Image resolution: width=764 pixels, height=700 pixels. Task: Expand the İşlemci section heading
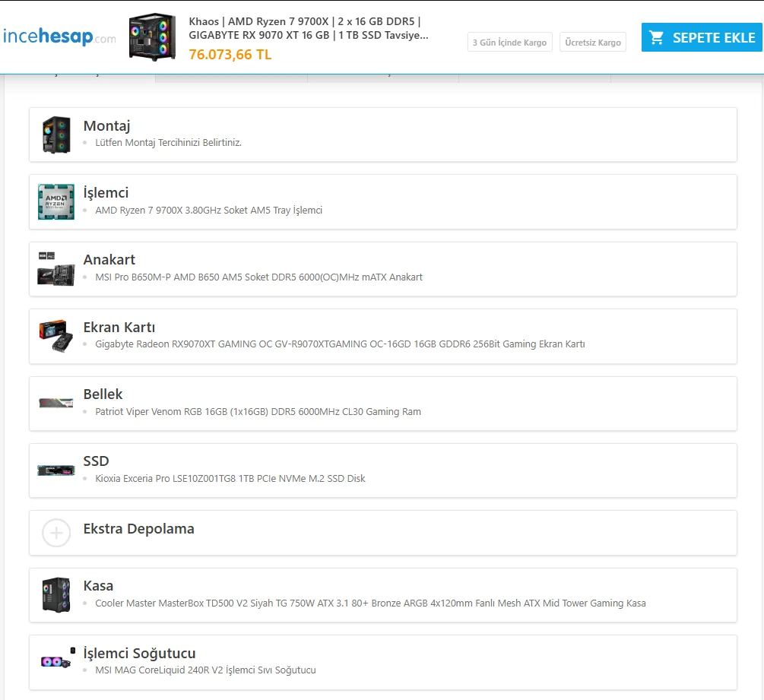[106, 192]
